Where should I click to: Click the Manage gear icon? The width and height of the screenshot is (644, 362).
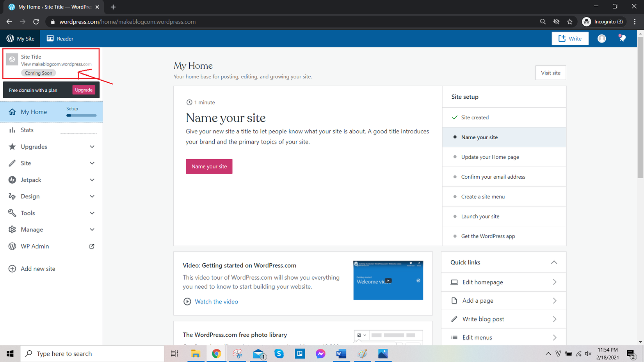coord(12,229)
